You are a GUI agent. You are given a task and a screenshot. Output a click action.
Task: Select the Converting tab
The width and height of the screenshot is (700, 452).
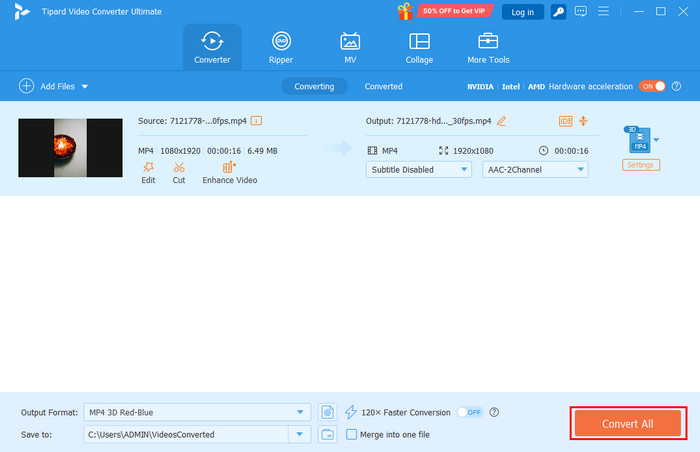(x=314, y=87)
